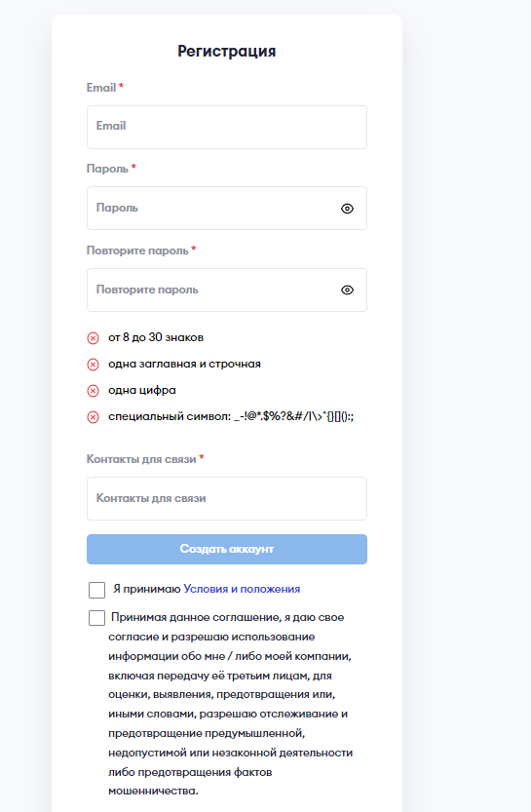
Task: Toggle visibility eye in Повторите пароль field
Action: click(347, 290)
